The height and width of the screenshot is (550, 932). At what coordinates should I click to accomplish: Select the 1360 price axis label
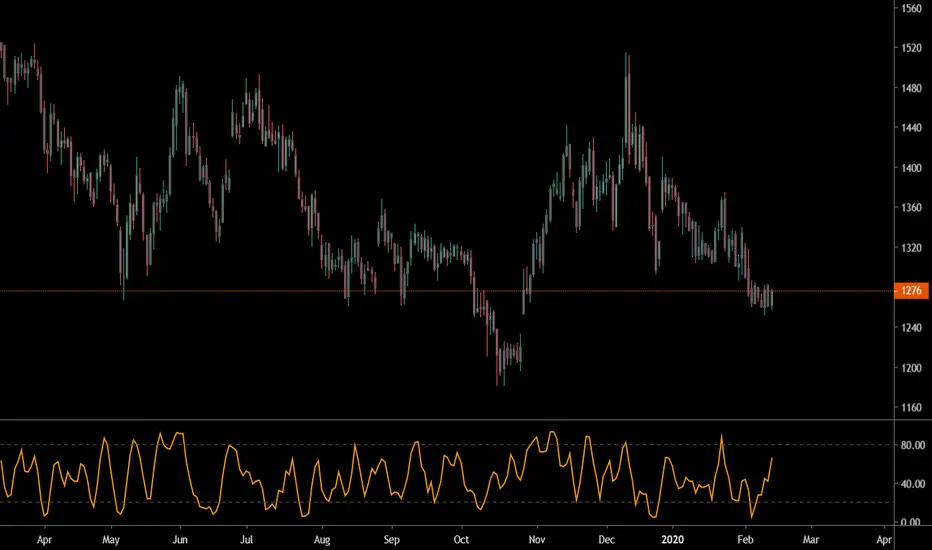912,208
